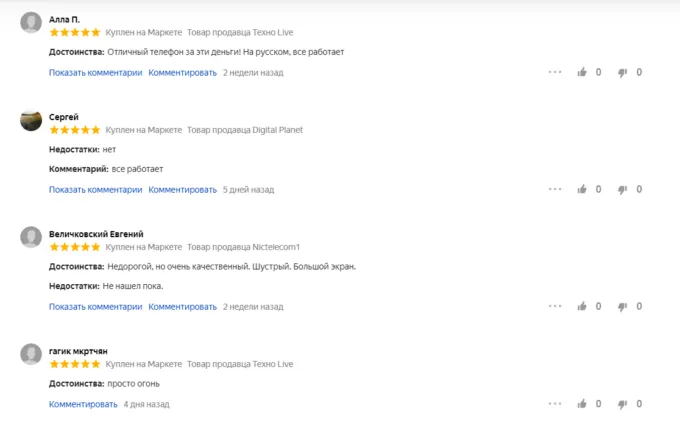The image size is (680, 428).
Task: Dislike Величковский Евгений's review
Action: coord(622,306)
